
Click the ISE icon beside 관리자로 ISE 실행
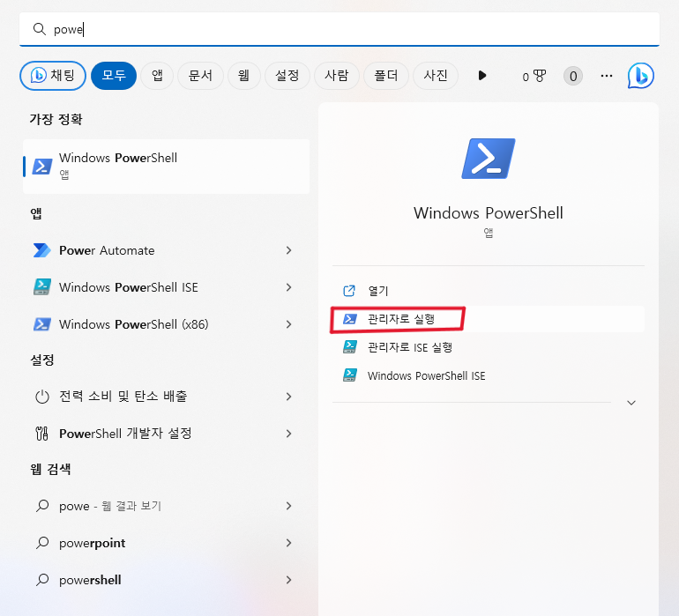tap(350, 347)
